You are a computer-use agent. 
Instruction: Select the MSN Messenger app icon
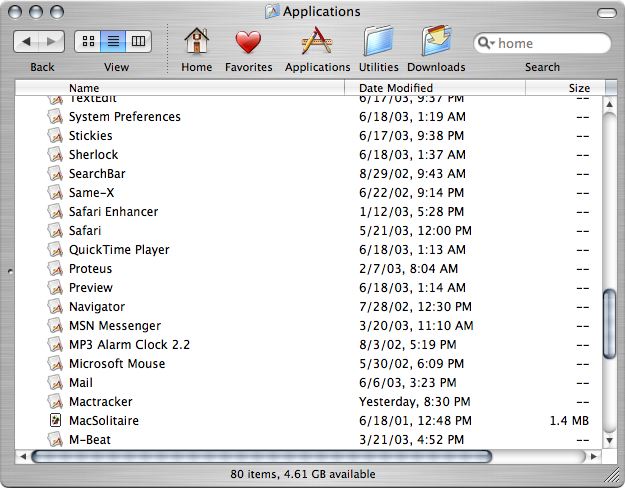click(55, 326)
